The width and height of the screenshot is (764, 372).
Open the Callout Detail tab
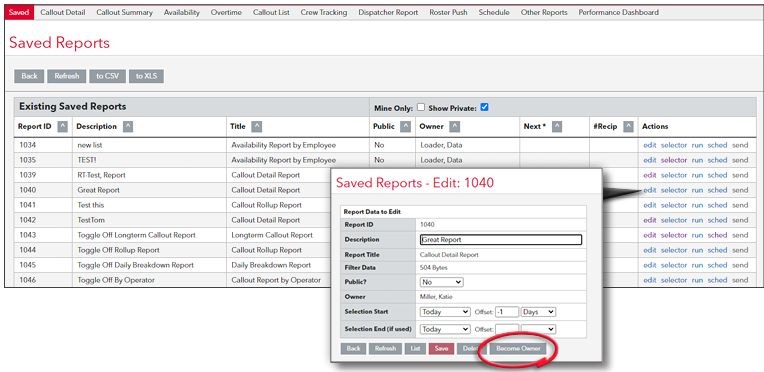[63, 13]
